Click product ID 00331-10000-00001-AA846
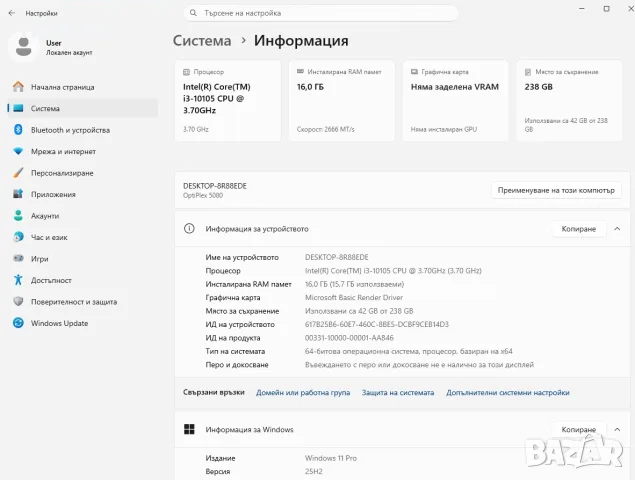Viewport: 635px width, 480px height. (x=349, y=338)
